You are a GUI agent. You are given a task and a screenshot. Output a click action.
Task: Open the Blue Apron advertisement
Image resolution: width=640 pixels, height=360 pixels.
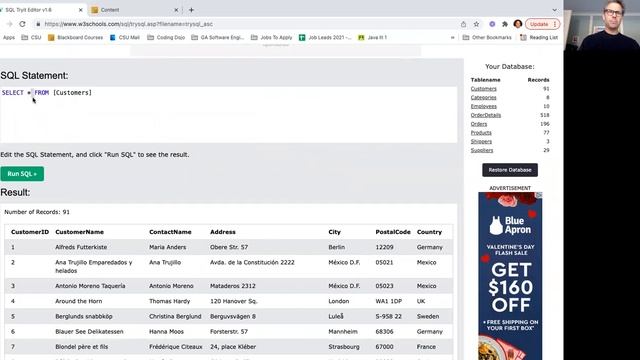pyautogui.click(x=510, y=276)
